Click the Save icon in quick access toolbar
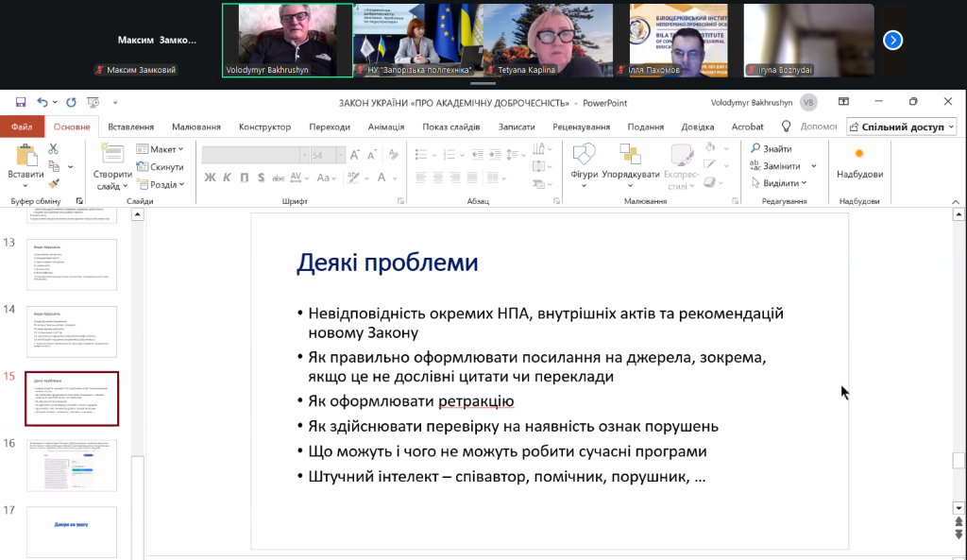Screen dimensions: 967x560 coord(21,102)
